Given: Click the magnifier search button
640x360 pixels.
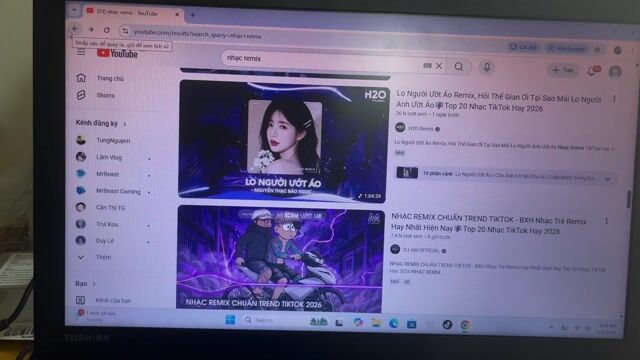Looking at the screenshot, I should pos(459,67).
